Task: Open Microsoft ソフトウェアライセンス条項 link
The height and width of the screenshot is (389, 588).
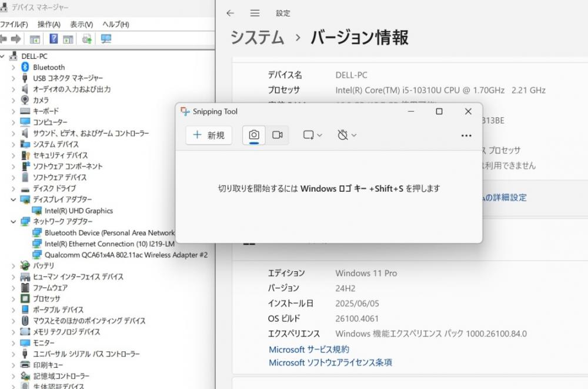Action: click(330, 363)
